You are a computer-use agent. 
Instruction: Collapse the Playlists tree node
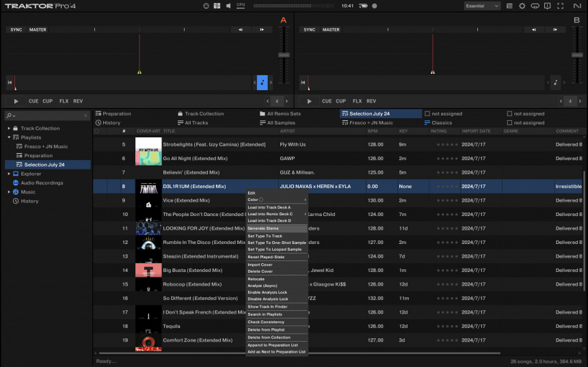coord(9,137)
